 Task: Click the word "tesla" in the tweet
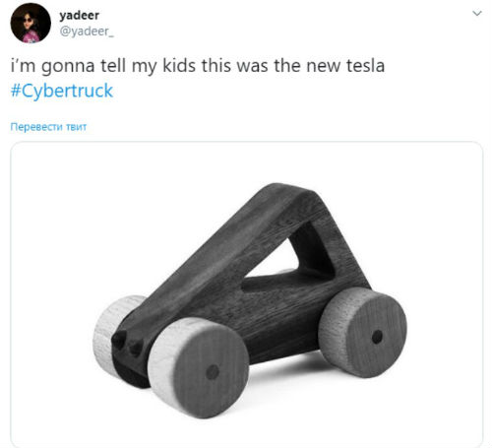(365, 65)
